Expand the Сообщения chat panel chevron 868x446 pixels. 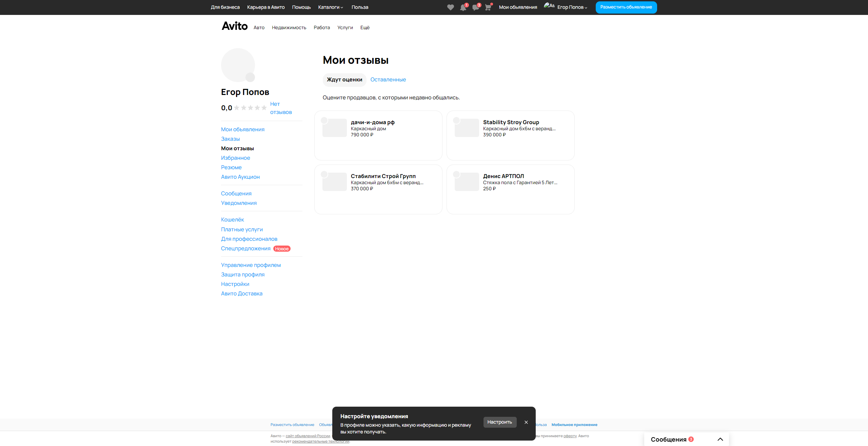pyautogui.click(x=720, y=439)
